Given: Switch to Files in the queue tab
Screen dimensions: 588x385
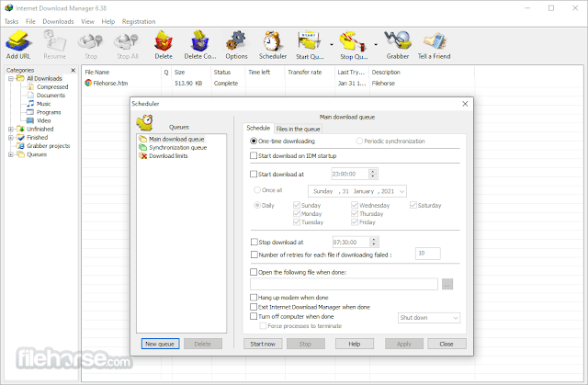Looking at the screenshot, I should 298,129.
